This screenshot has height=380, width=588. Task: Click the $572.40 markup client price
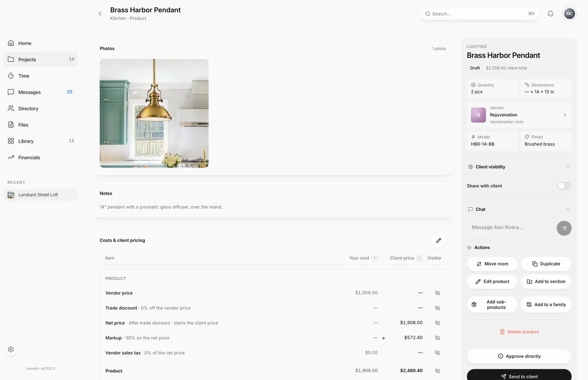pyautogui.click(x=413, y=338)
